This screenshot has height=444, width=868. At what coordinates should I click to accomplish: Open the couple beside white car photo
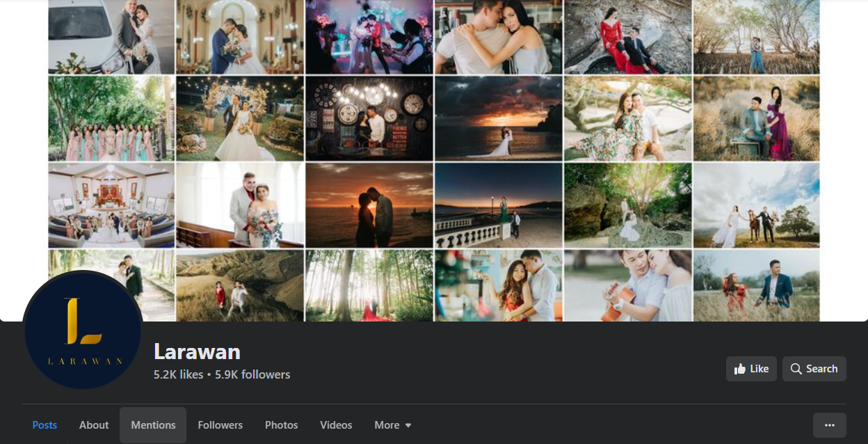[x=111, y=37]
